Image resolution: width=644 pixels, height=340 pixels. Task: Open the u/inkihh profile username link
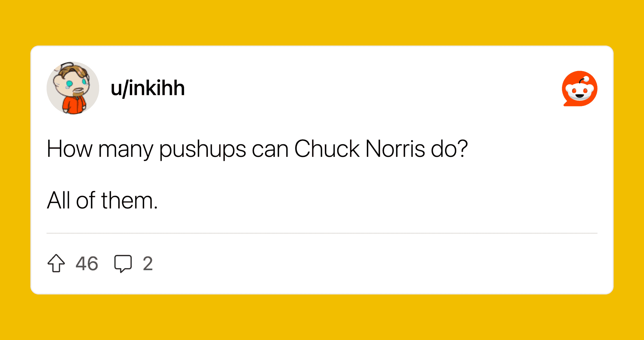(148, 88)
